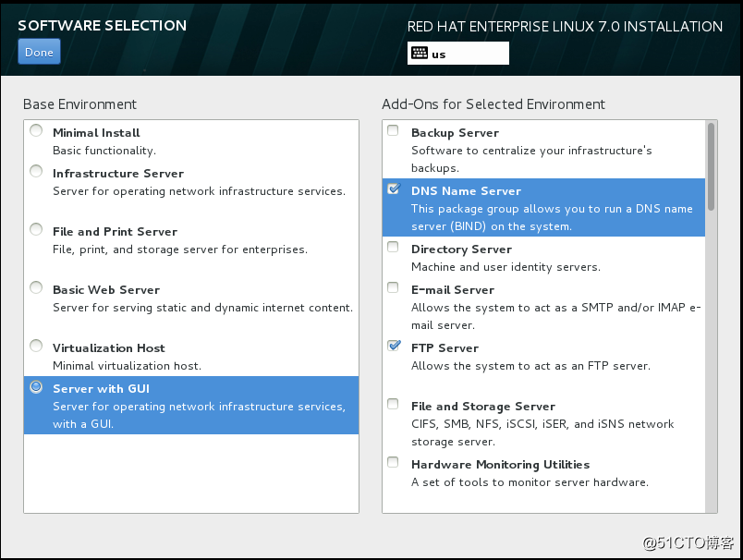Click 'Virtualization Host' title text
Screen dimensions: 743x560
point(109,348)
